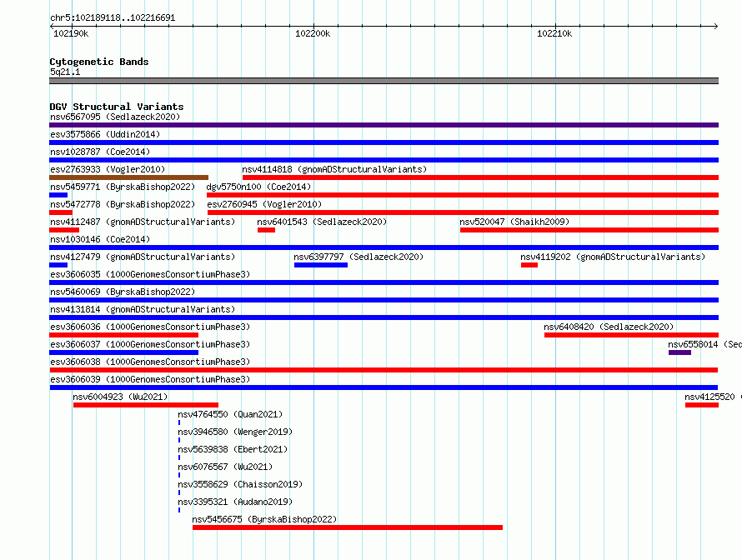Open esv3606038 (1000GenomesConsortiumPhase3) label
This screenshot has height=560, width=742.
coord(150,362)
